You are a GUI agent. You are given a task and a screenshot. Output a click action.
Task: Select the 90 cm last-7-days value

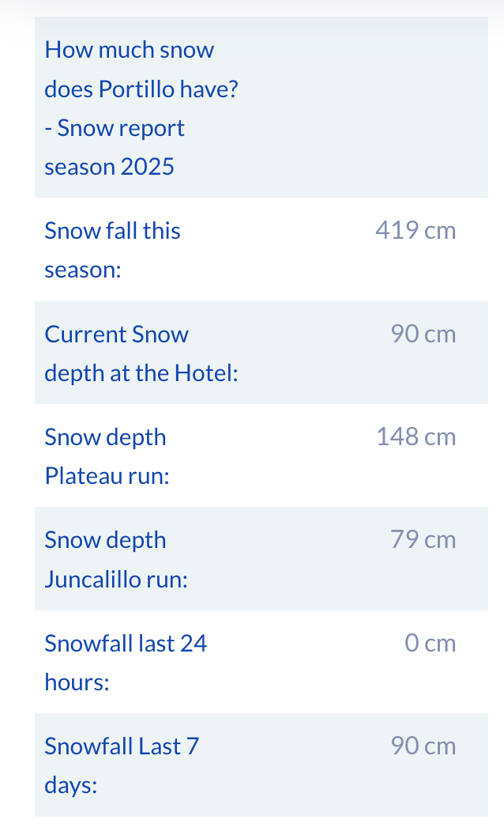423,746
